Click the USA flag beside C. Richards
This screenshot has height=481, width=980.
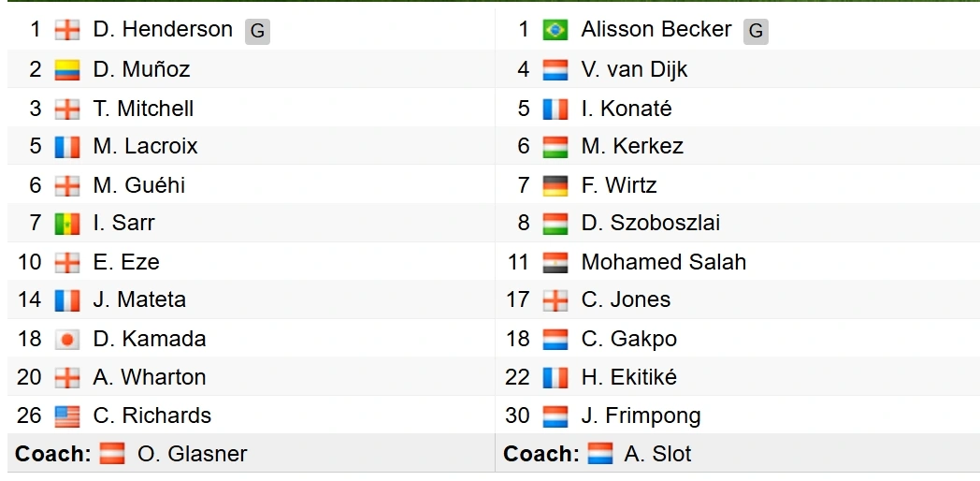pos(67,415)
